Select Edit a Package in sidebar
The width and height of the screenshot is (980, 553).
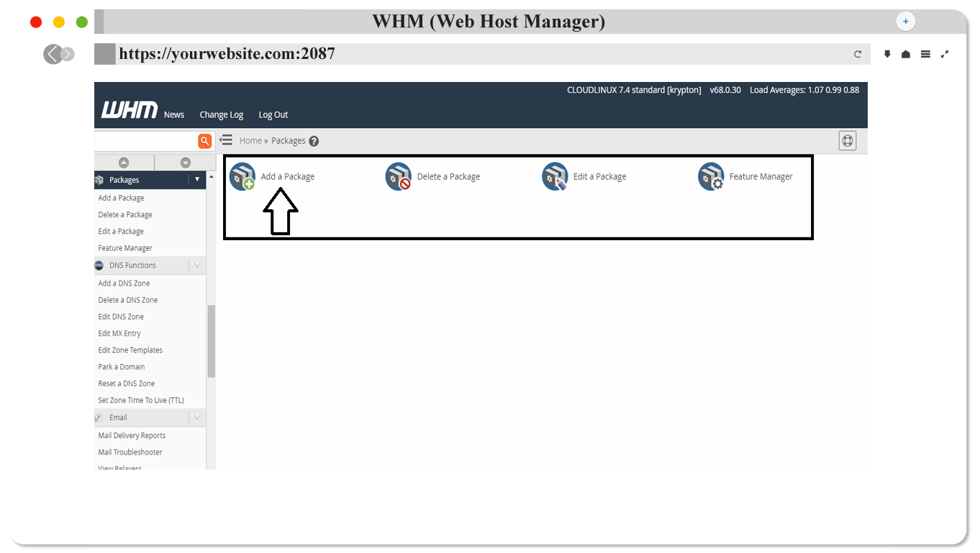pyautogui.click(x=121, y=231)
